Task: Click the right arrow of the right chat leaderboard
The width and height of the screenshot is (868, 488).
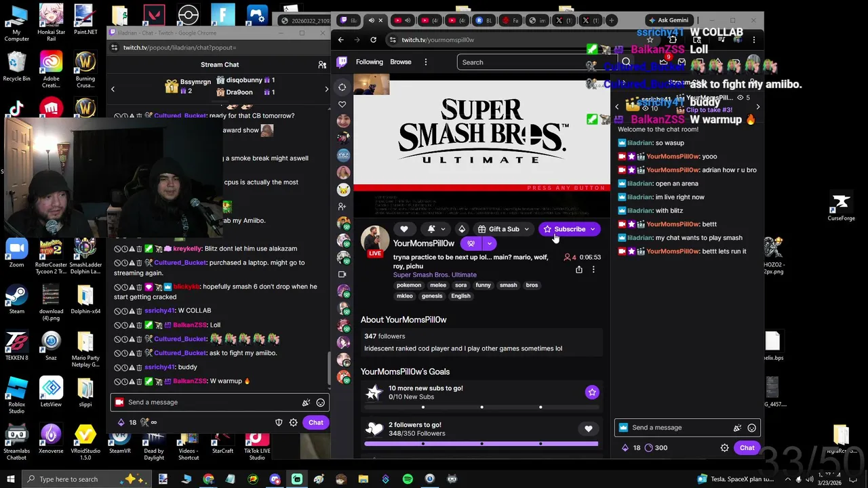Action: click(757, 107)
